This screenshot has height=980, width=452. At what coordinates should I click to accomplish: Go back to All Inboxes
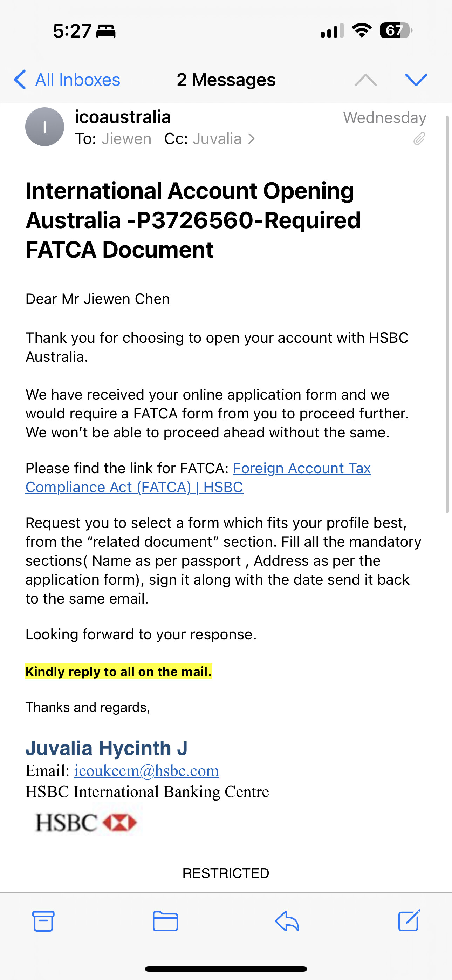(x=67, y=80)
